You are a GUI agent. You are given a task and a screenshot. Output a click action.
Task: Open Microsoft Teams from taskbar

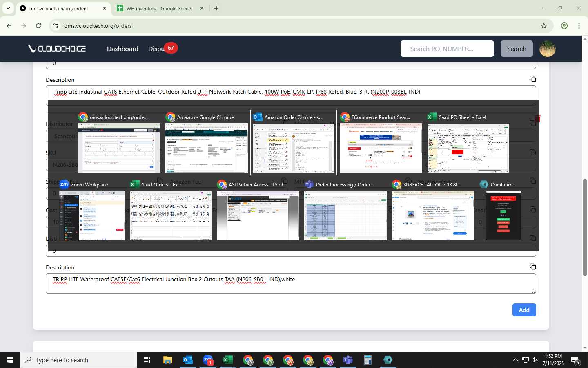click(x=348, y=360)
